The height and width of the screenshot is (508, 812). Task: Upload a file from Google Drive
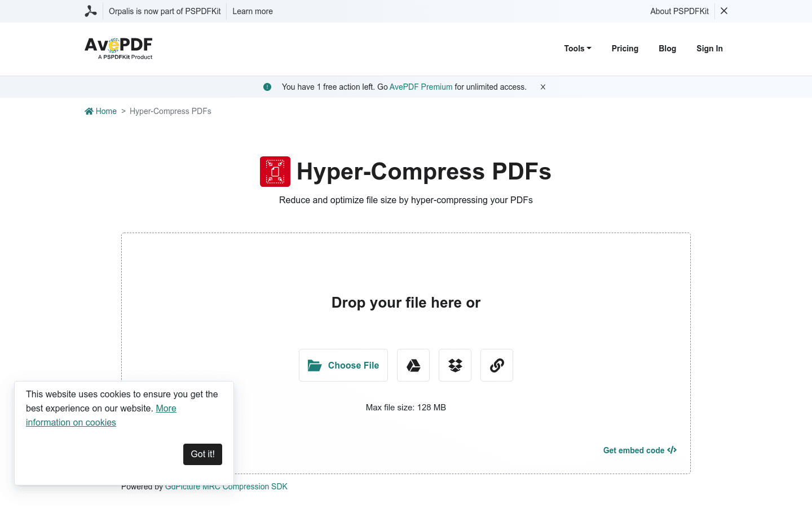[x=413, y=365]
